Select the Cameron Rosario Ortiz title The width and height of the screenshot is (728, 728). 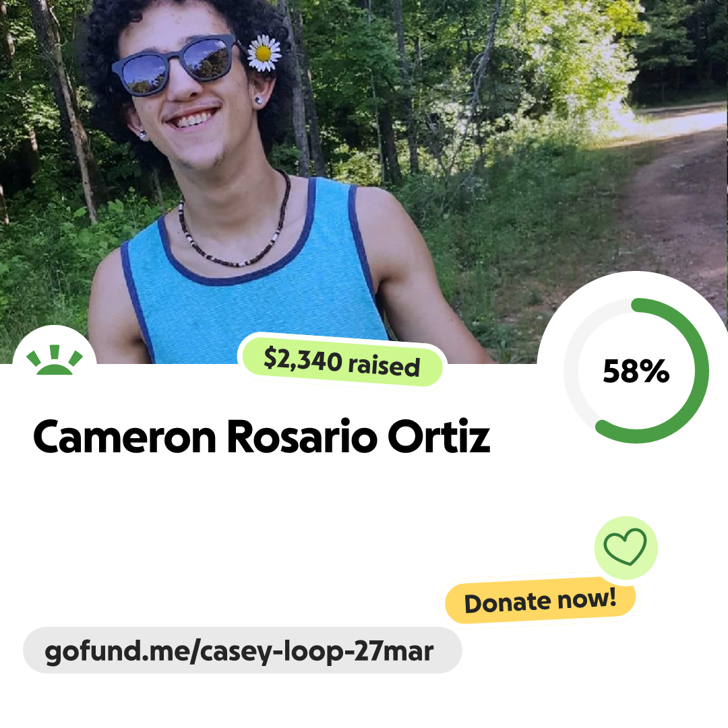tap(262, 436)
